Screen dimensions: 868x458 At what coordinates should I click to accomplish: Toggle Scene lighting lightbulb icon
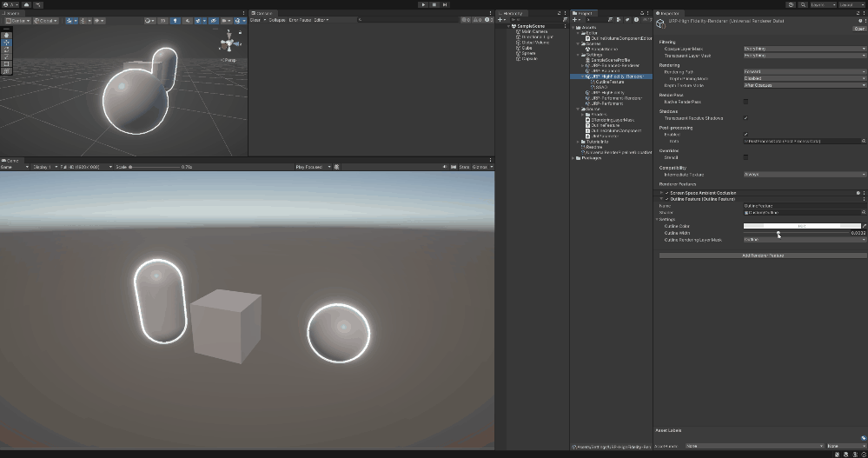pyautogui.click(x=176, y=20)
